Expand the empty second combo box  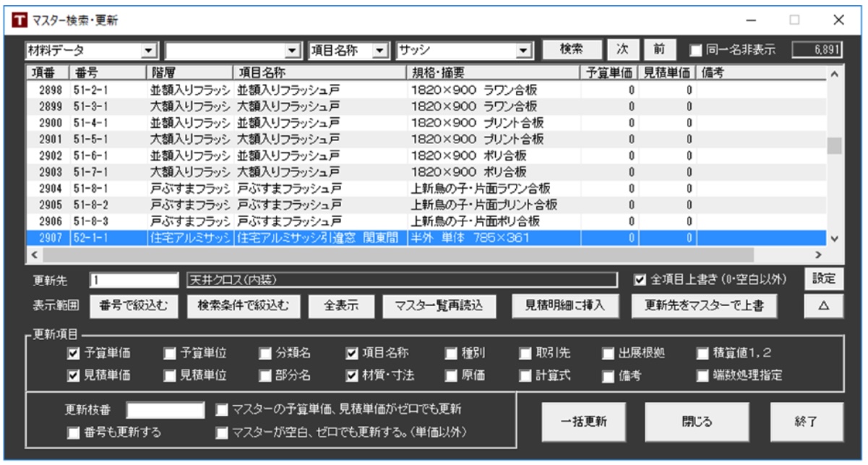292,51
